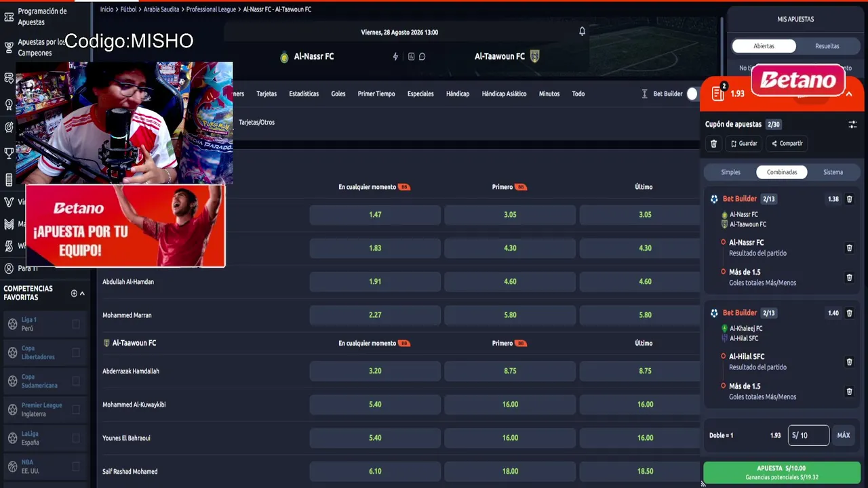Click the Para Ti sidebar icon
The image size is (868, 488).
pos(9,268)
